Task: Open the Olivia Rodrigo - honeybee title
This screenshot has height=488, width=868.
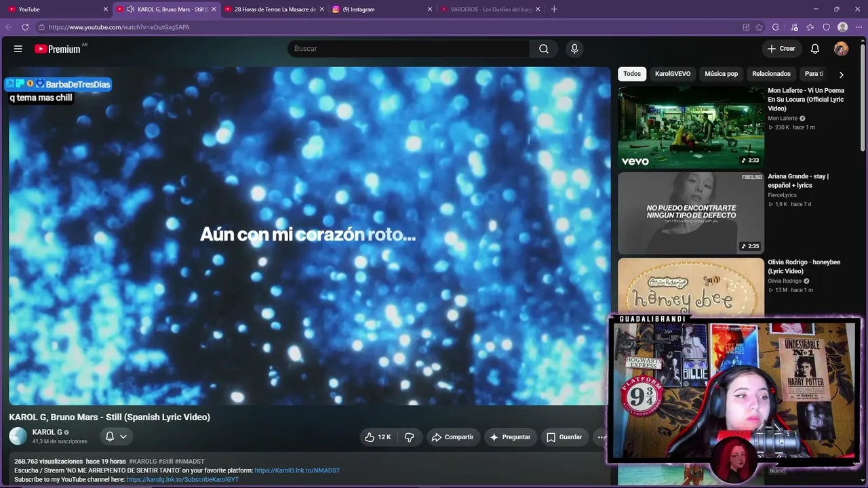Action: (x=804, y=267)
